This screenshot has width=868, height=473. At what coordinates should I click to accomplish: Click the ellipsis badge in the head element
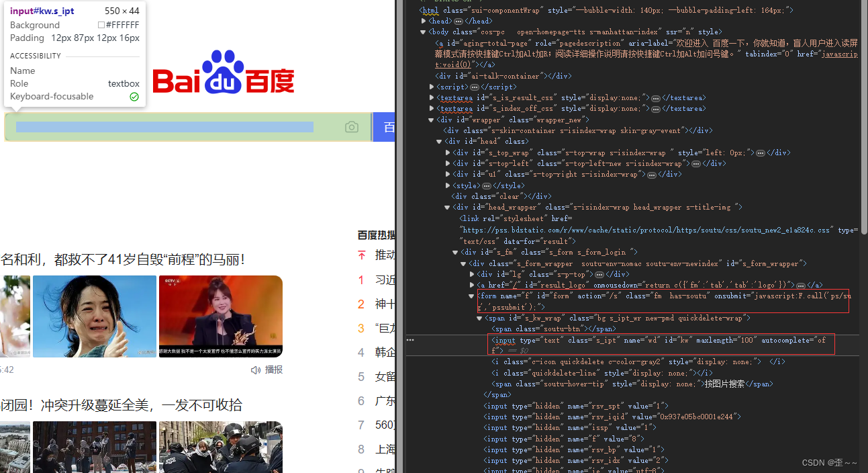click(458, 21)
